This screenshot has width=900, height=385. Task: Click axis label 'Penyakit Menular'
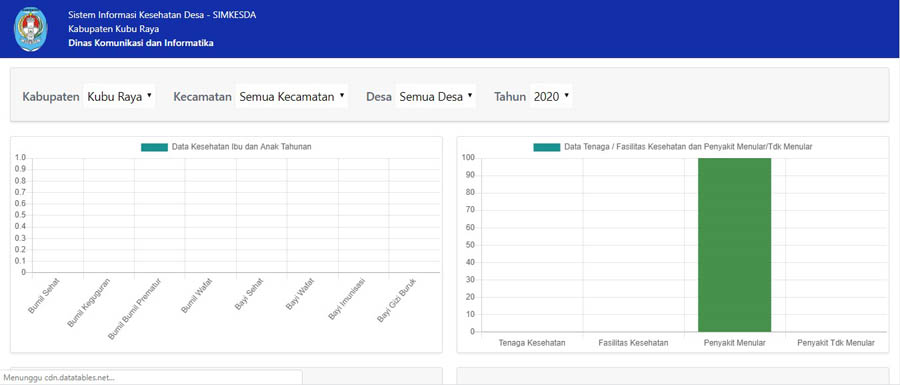point(735,343)
